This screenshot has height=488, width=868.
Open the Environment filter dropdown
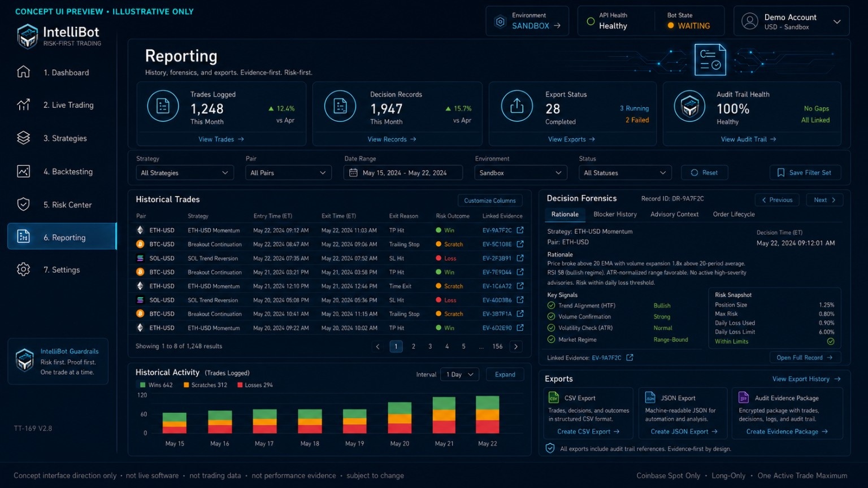click(x=520, y=173)
